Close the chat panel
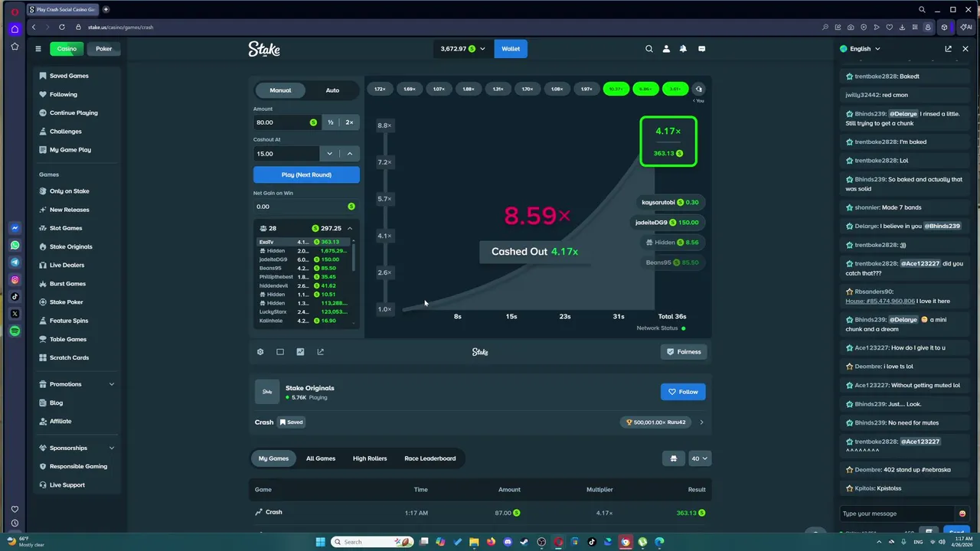 (965, 49)
